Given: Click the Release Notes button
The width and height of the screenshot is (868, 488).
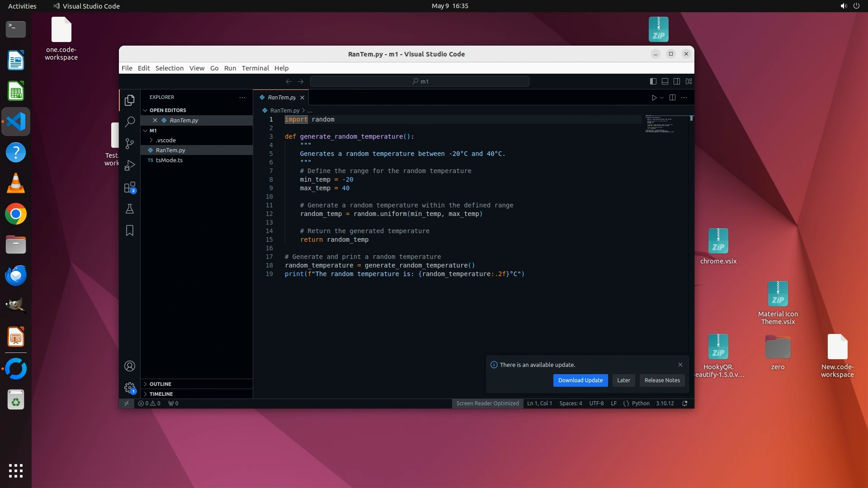Looking at the screenshot, I should [x=662, y=380].
